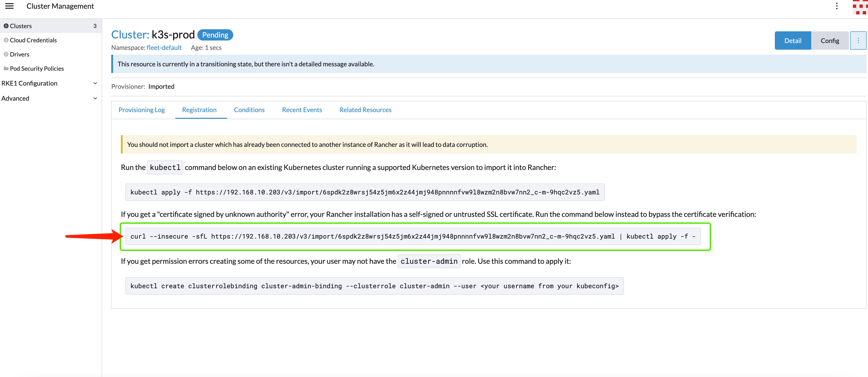Copy the clusterrolebinding command

(374, 286)
